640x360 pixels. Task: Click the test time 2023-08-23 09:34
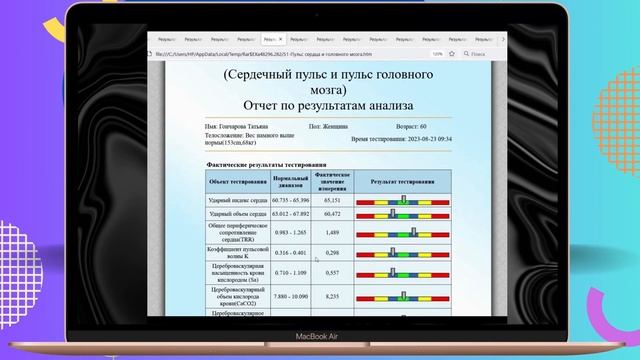coord(429,139)
